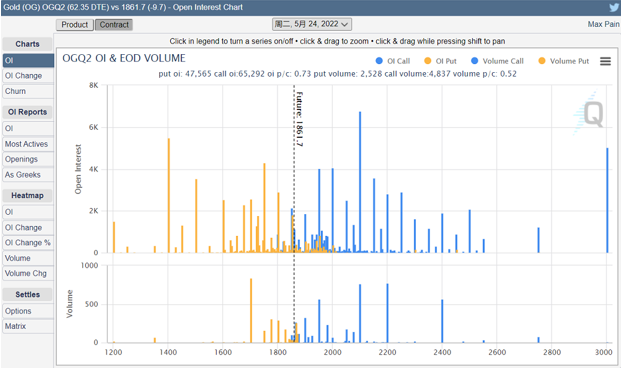
Task: Toggle the Volume Put legend series
Action: pos(563,61)
